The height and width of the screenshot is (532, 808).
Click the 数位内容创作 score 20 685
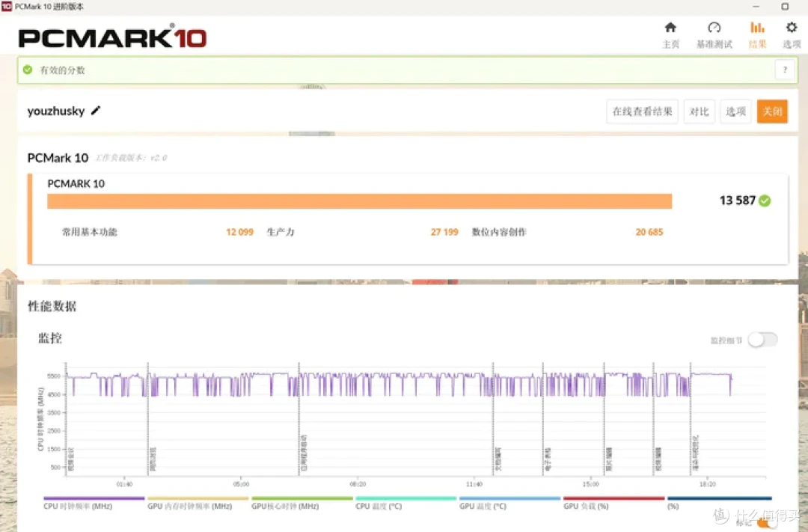click(649, 232)
